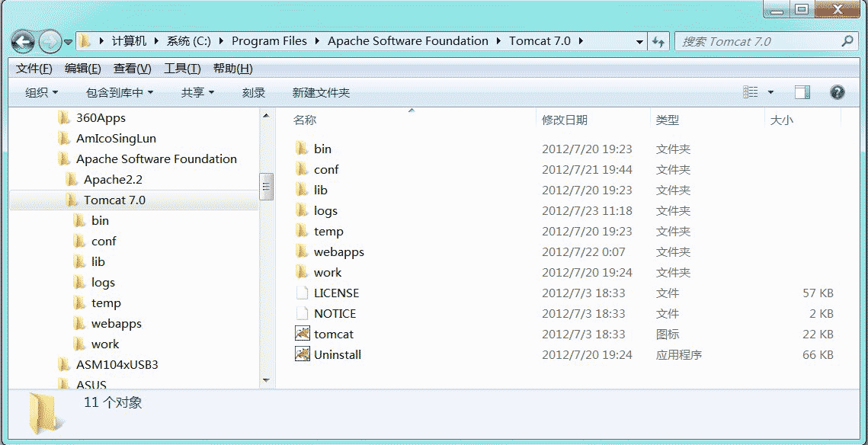Image resolution: width=868 pixels, height=445 pixels.
Task: Click the search magnifier icon
Action: pyautogui.click(x=847, y=41)
